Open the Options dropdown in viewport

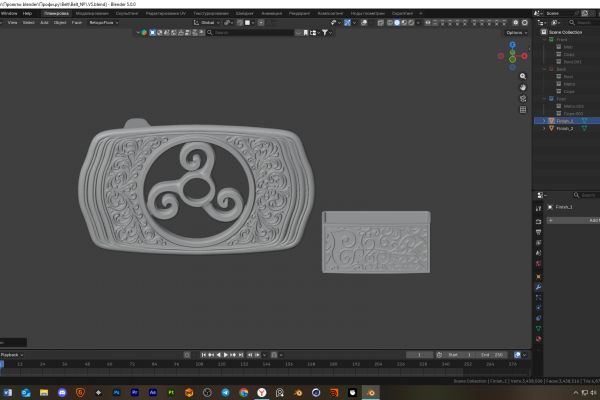(517, 33)
